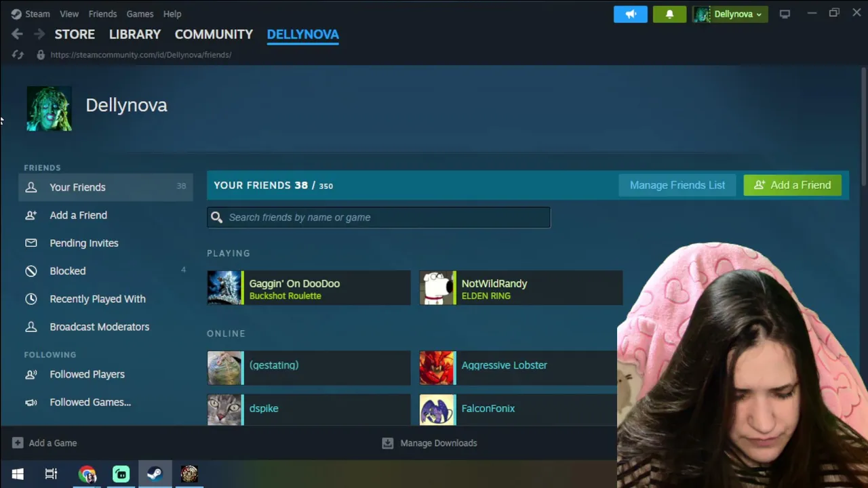Reload the page with the refresh icon
This screenshot has width=868, height=488.
pyautogui.click(x=18, y=55)
